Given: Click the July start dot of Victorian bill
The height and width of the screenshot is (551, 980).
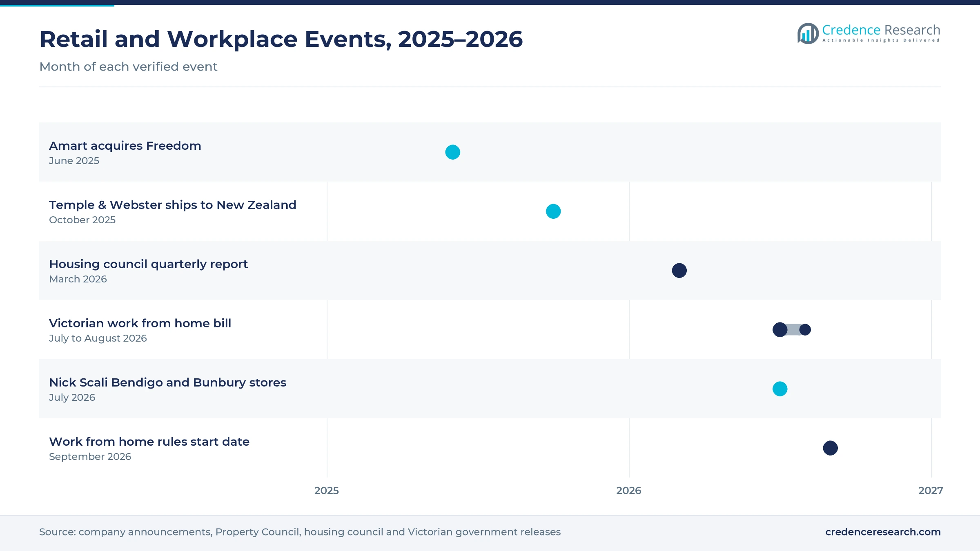Looking at the screenshot, I should [x=780, y=330].
